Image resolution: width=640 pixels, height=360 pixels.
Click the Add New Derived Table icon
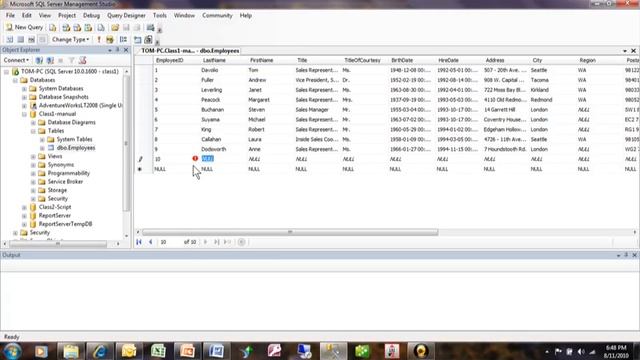[148, 40]
